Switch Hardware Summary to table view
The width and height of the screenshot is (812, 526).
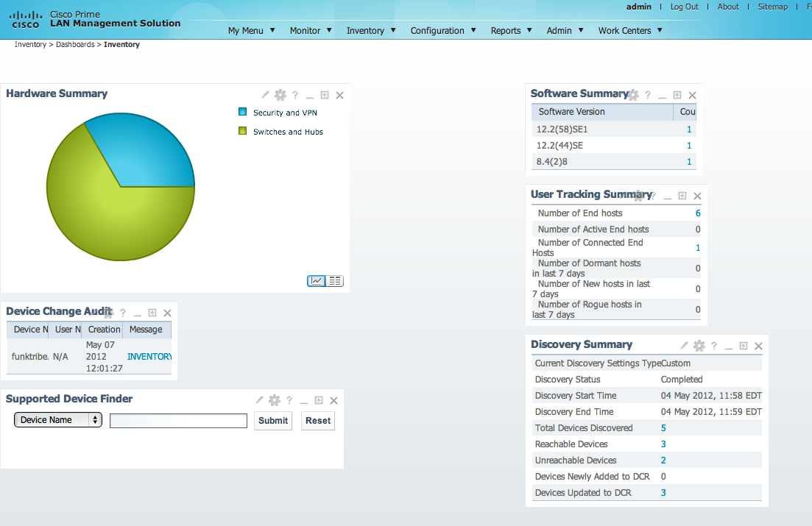335,281
